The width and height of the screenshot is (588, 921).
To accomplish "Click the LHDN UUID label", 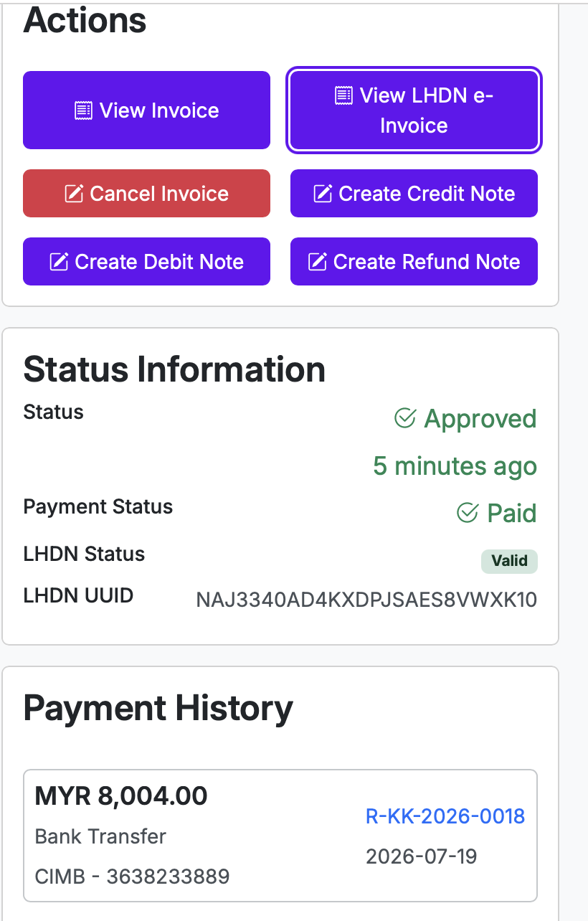I will (78, 595).
